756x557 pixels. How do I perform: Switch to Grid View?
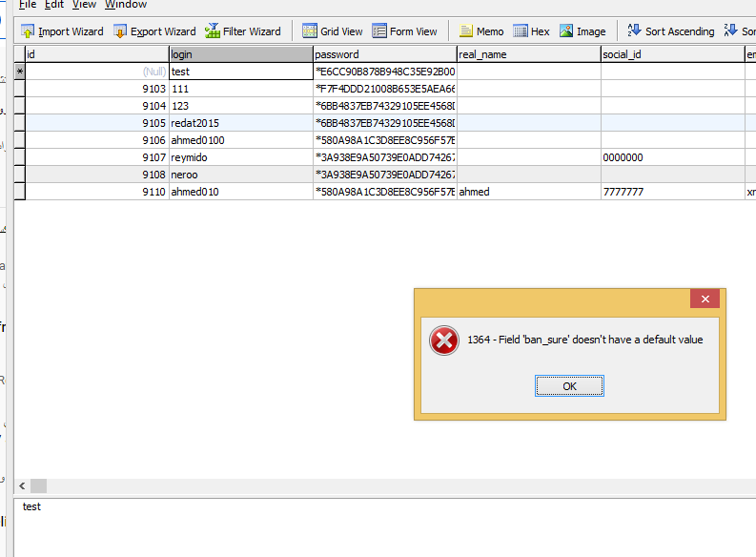[x=332, y=31]
